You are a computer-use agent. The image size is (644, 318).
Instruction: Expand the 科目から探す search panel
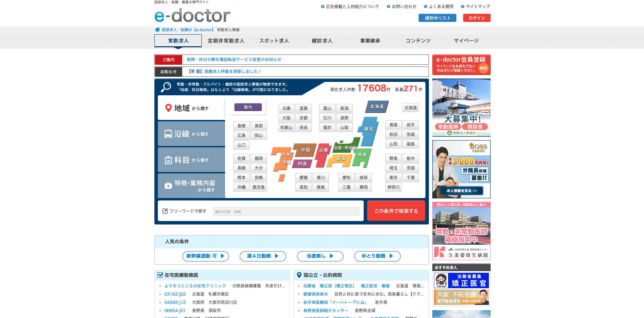[x=191, y=160]
